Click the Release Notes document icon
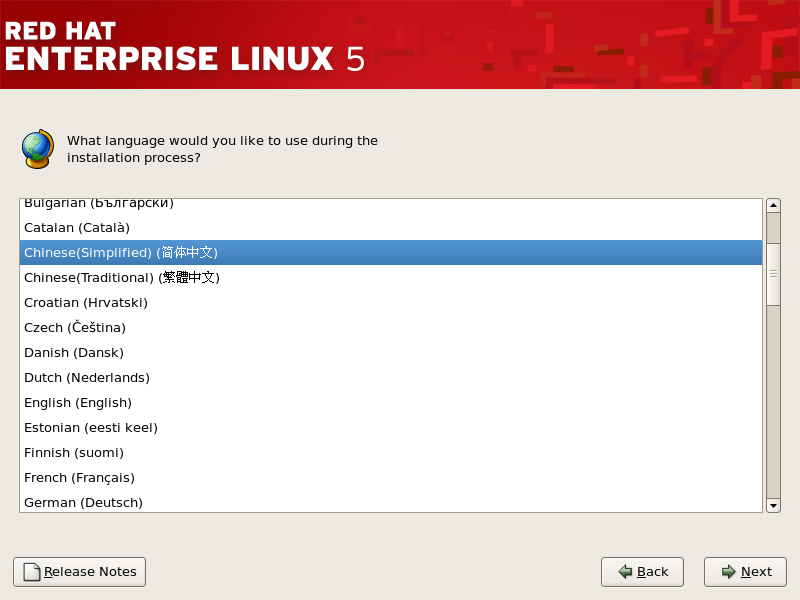The height and width of the screenshot is (600, 800). [32, 572]
